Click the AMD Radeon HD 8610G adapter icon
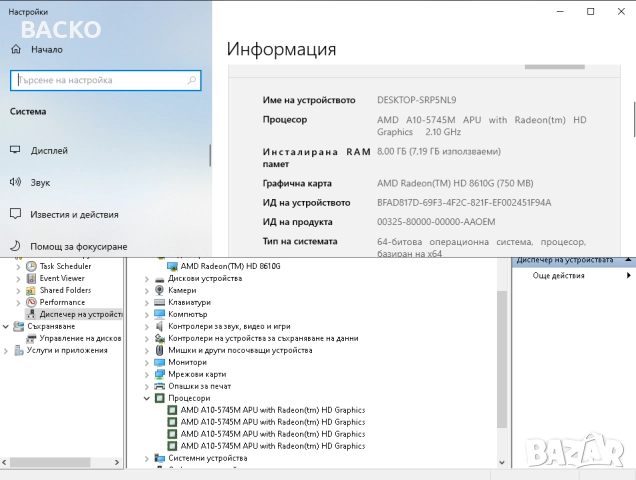Viewport: 636px width, 480px height. [x=172, y=266]
